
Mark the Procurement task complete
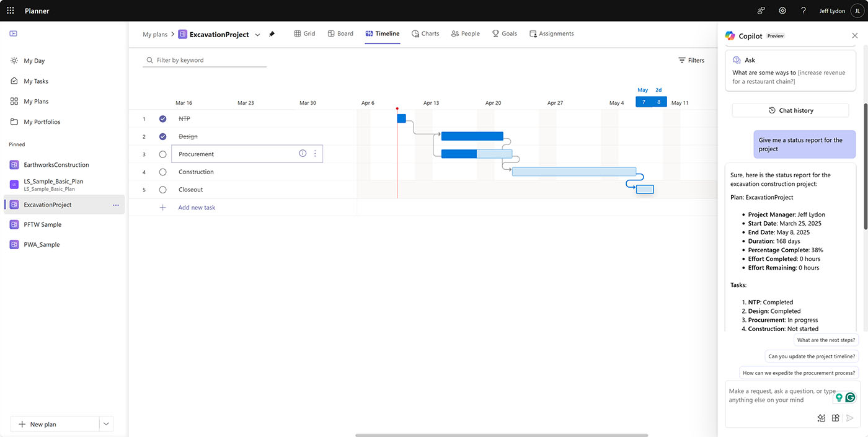click(162, 154)
